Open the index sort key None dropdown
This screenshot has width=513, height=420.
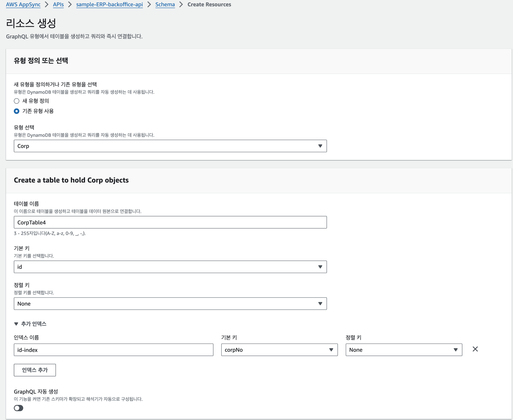coord(404,350)
